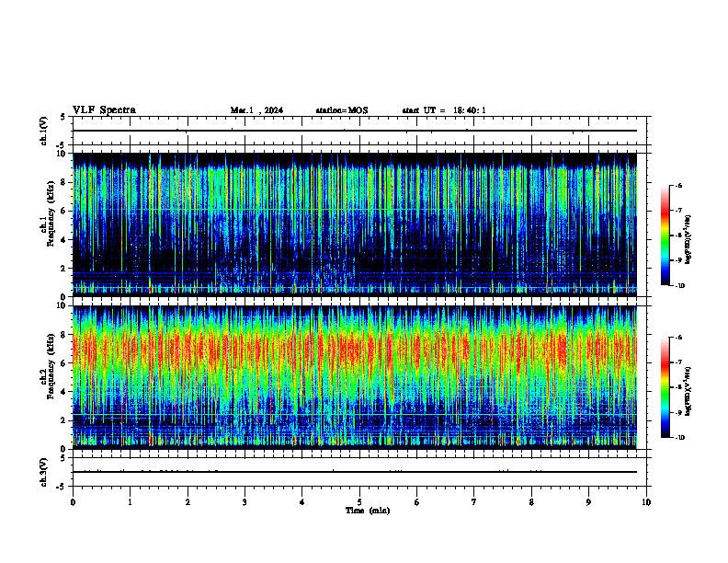Select the "Mar.1 , 2024" date text
Image resolution: width=728 pixels, height=563 pixels.
(x=256, y=110)
